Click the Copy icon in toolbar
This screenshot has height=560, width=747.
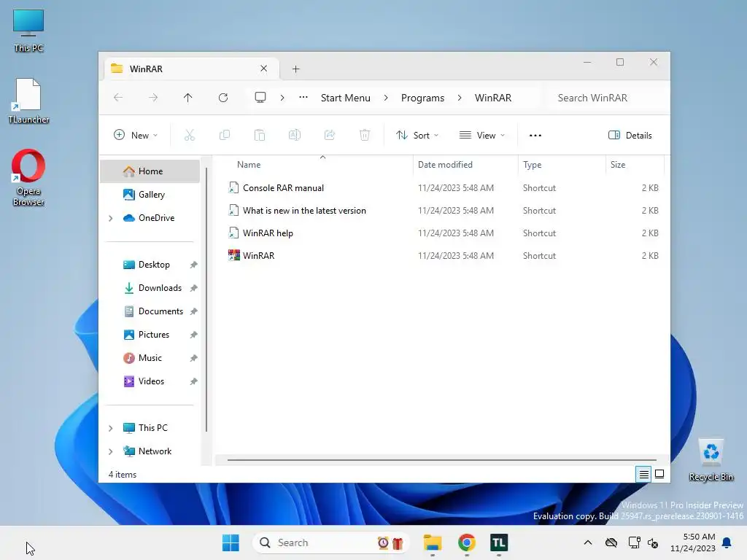point(225,135)
